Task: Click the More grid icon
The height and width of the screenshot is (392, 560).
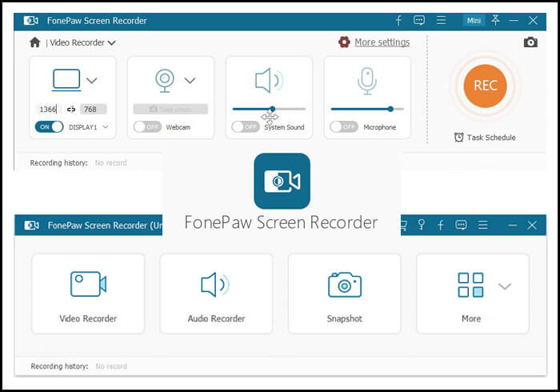Action: (x=470, y=285)
